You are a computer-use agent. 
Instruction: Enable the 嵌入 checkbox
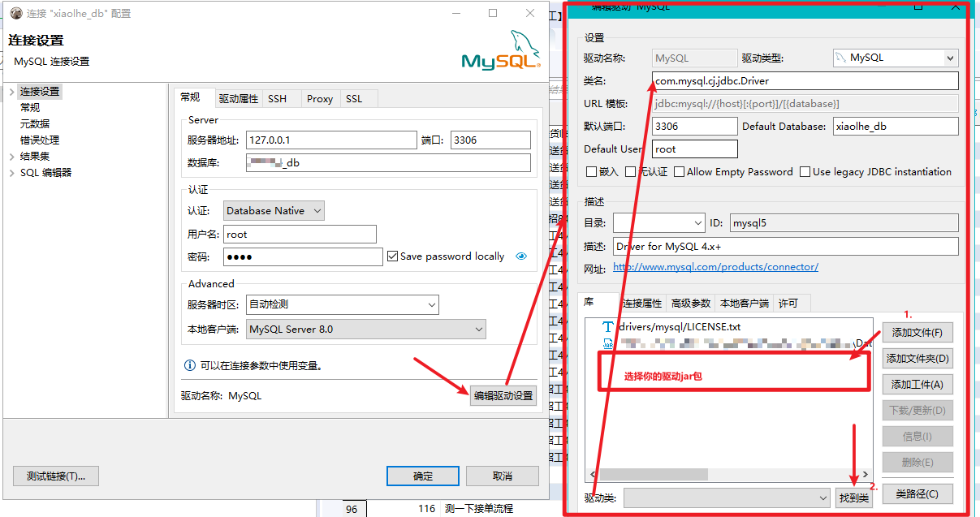pos(591,172)
